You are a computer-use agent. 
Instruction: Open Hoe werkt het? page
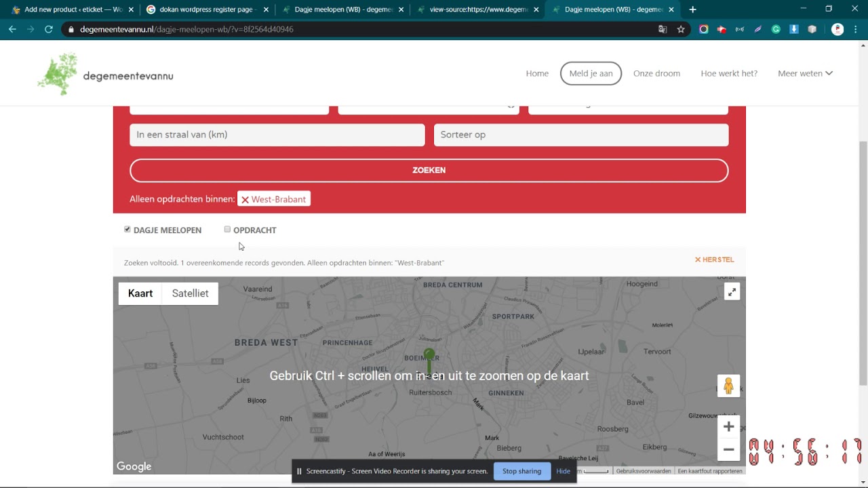729,73
